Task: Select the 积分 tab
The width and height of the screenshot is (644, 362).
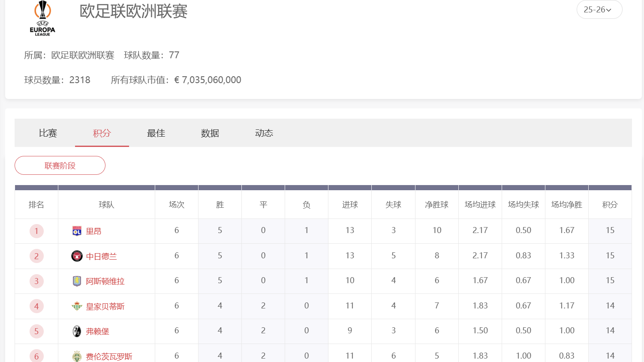Action: coord(102,133)
